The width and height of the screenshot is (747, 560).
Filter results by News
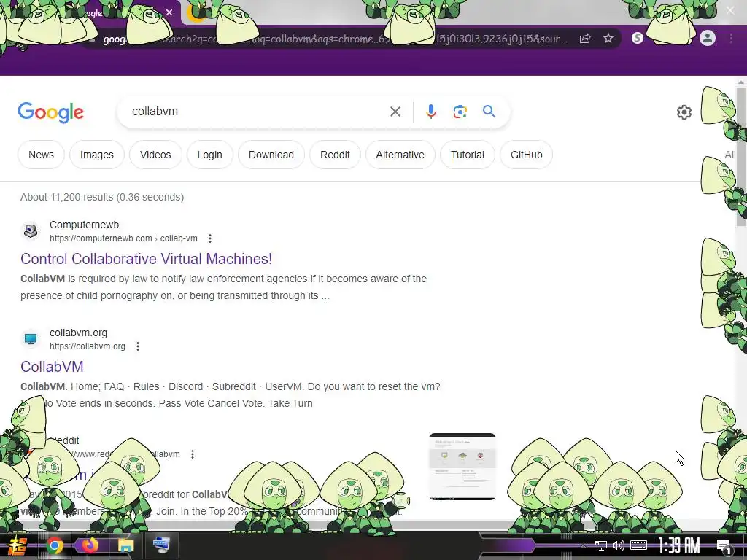41,155
